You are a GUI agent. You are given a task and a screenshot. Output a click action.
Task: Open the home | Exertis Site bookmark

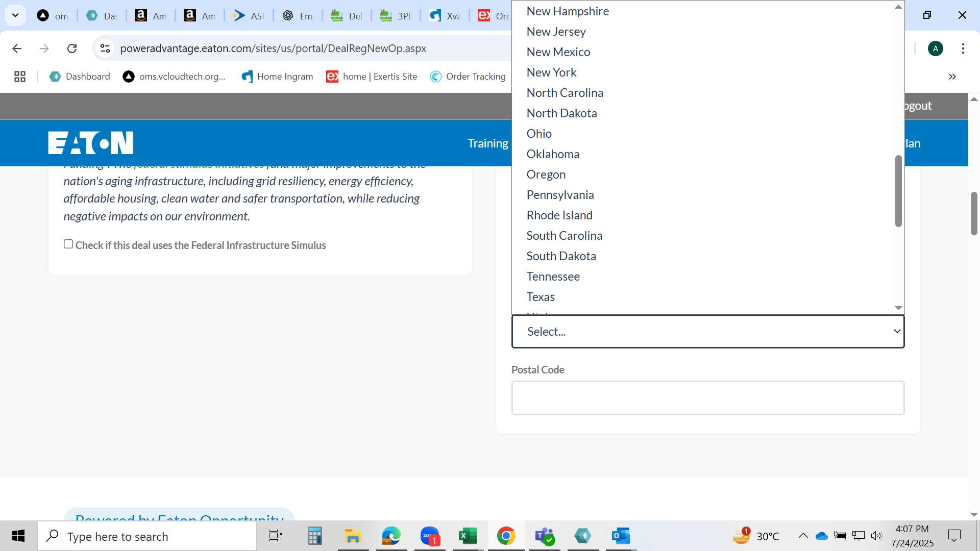372,77
